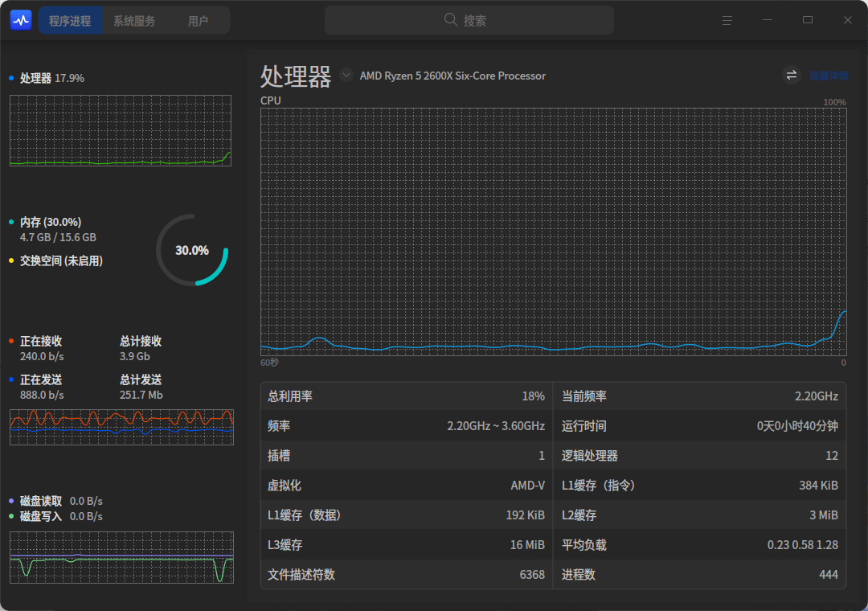Image resolution: width=868 pixels, height=611 pixels.
Task: Click the 平均负载 0.23 0.58 1.28 row
Action: [700, 545]
